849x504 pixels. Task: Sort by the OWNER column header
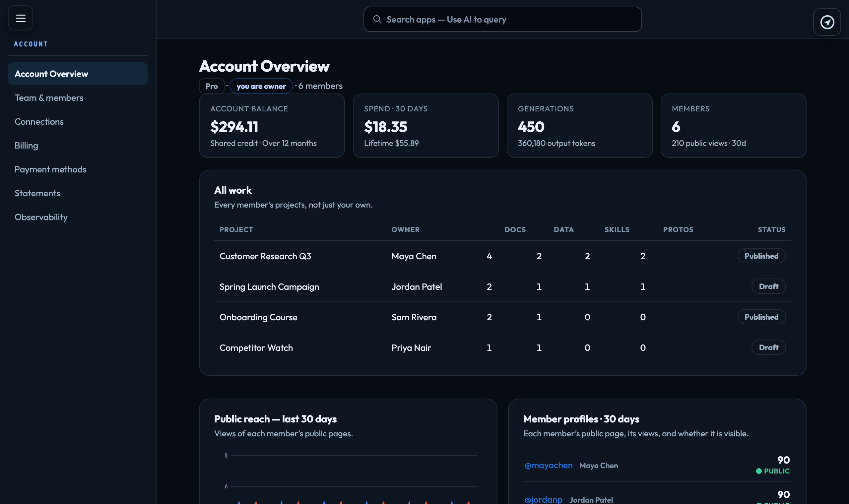pyautogui.click(x=406, y=229)
